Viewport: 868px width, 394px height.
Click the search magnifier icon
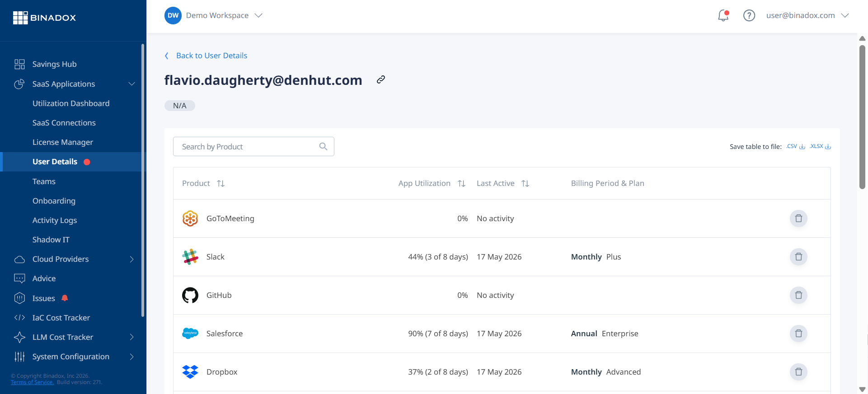click(x=323, y=146)
